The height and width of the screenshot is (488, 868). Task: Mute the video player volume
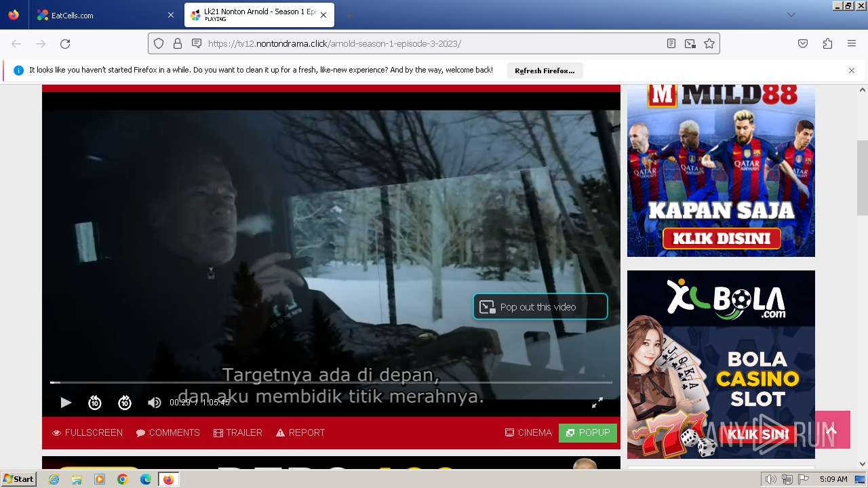click(x=155, y=403)
